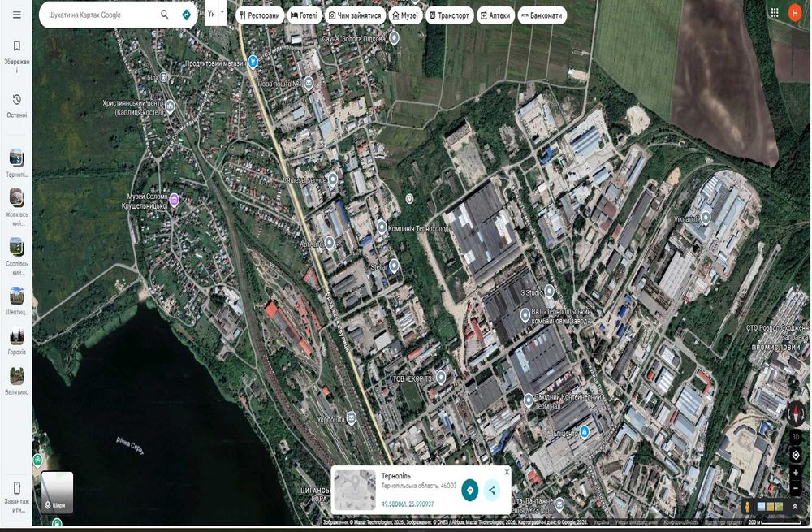Filter by Аптеки

pos(495,15)
